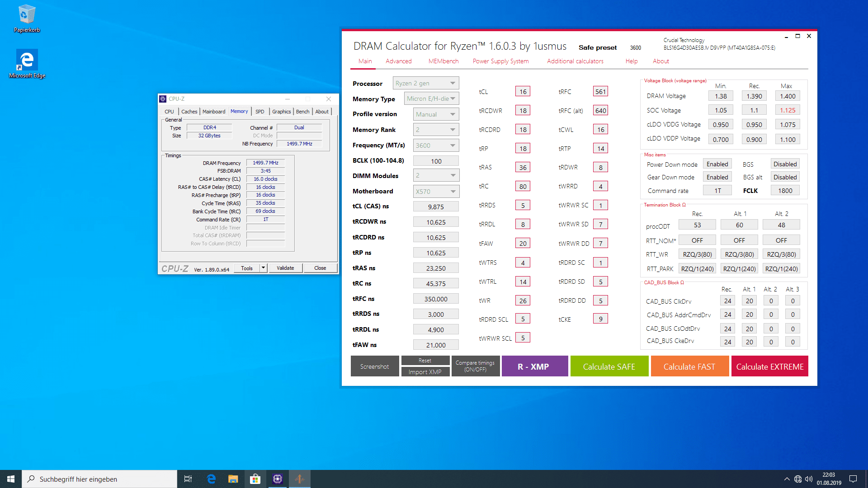Viewport: 868px width, 488px height.
Task: Toggle Gear Down mode Enabled field
Action: point(717,177)
